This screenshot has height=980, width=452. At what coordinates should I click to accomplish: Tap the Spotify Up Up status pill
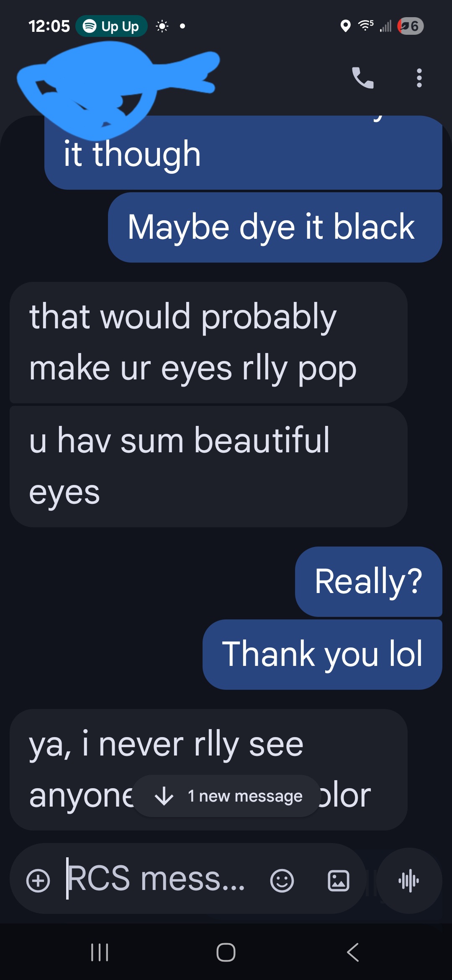(111, 26)
